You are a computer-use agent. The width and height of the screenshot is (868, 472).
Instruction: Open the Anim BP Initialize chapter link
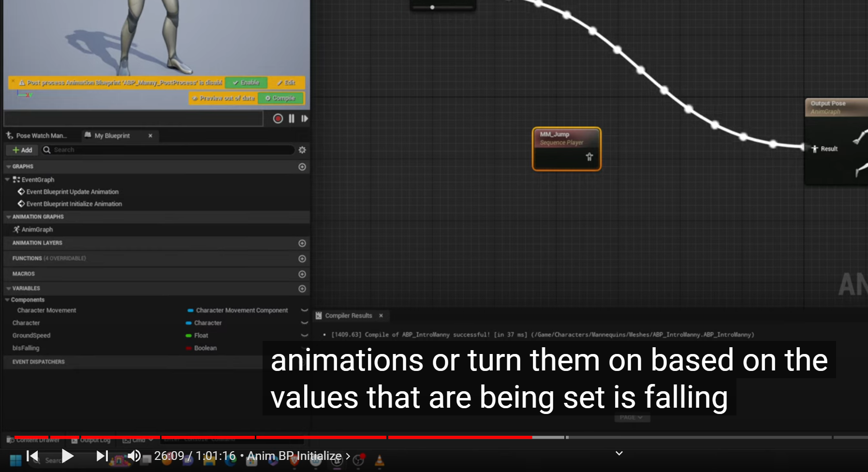(x=299, y=456)
